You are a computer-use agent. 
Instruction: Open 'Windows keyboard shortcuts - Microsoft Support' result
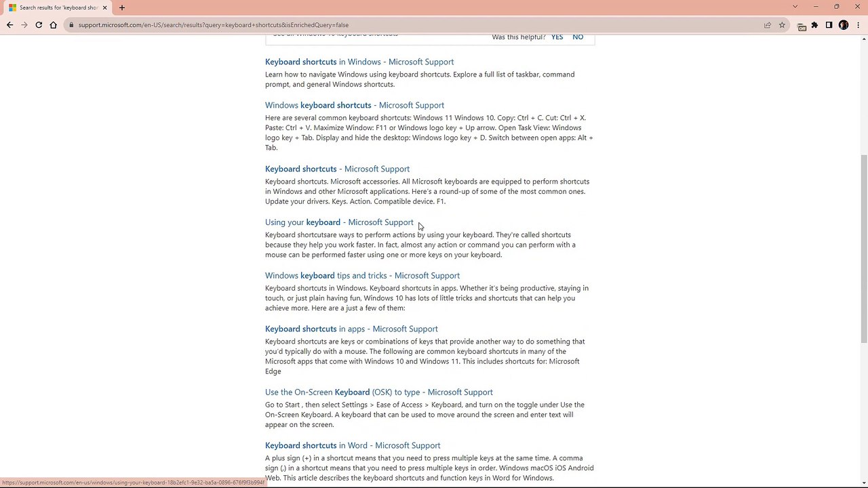[x=355, y=105]
